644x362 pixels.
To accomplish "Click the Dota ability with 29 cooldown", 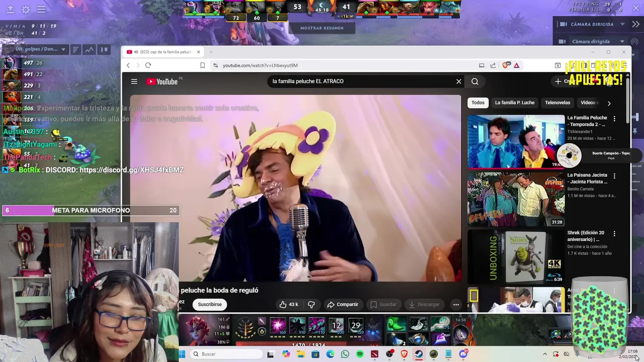I will click(356, 326).
